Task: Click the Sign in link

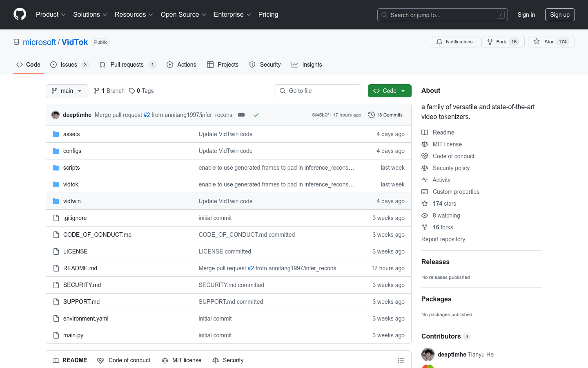Action: point(526,15)
